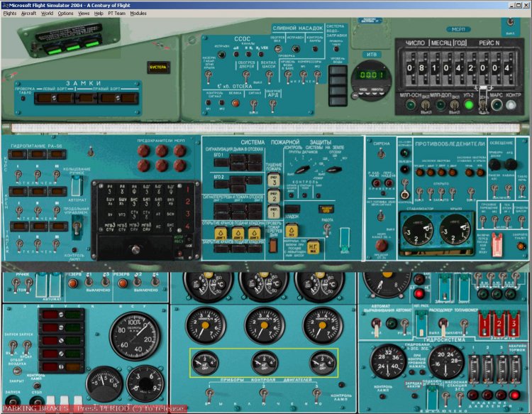Image resolution: width=532 pixels, height=414 pixels.
Task: Click the lit green УП-2 lamp
Action: (469, 105)
